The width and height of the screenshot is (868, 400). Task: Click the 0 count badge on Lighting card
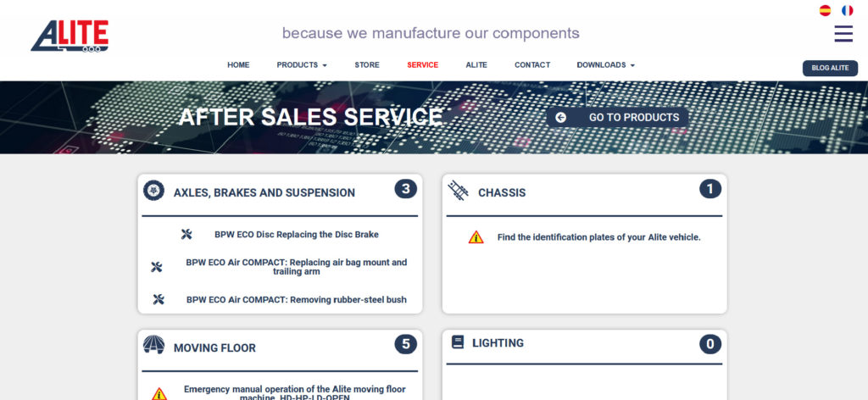click(710, 345)
